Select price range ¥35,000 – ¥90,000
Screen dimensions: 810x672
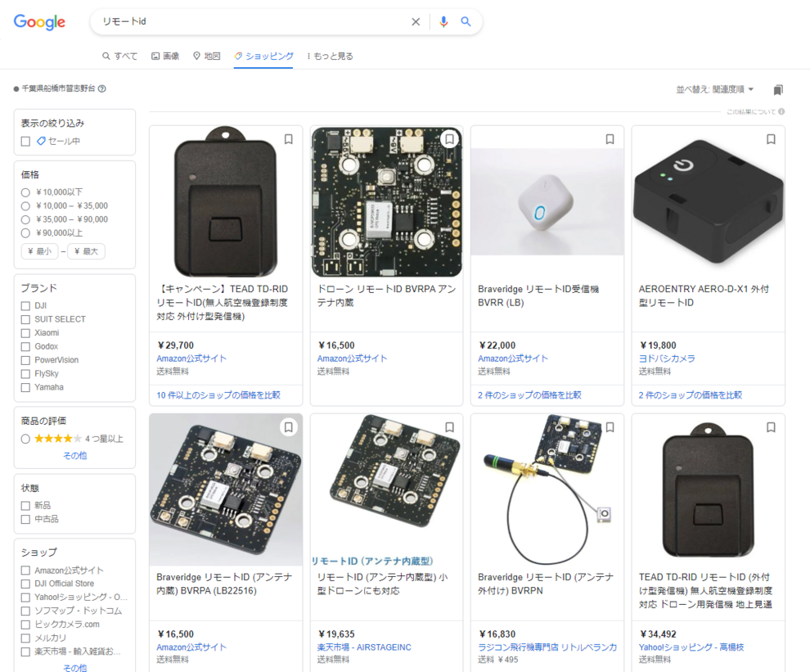(25, 219)
